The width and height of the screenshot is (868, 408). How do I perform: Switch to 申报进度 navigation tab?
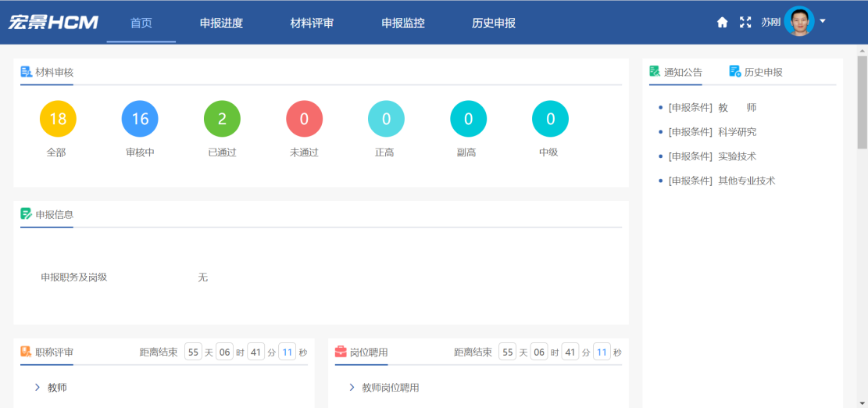point(221,23)
